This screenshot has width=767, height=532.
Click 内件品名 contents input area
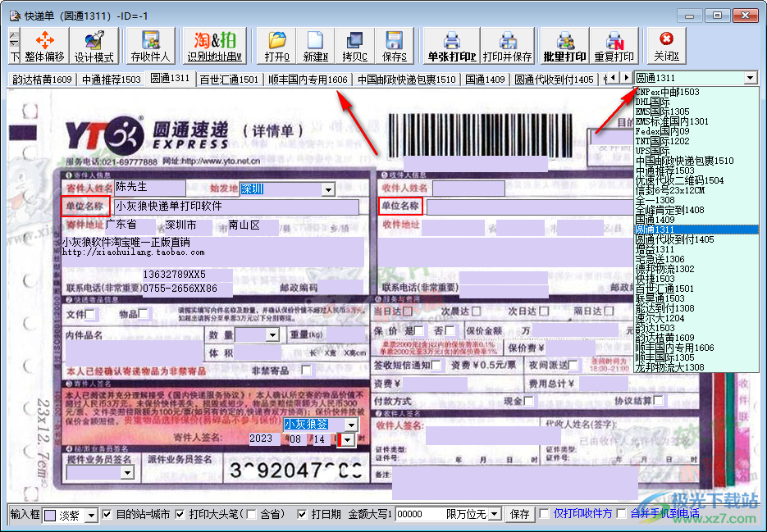click(x=134, y=352)
